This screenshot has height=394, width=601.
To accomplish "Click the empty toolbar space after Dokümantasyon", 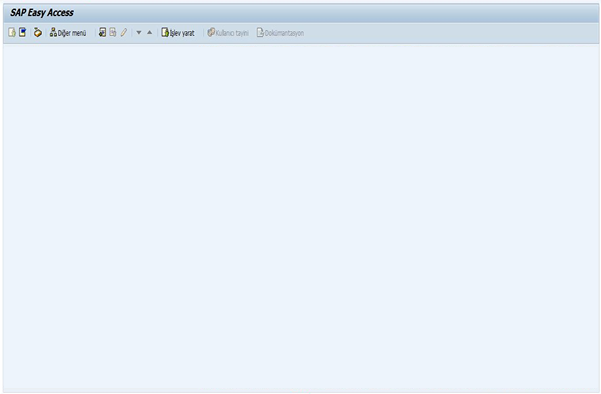I will pyautogui.click(x=452, y=33).
